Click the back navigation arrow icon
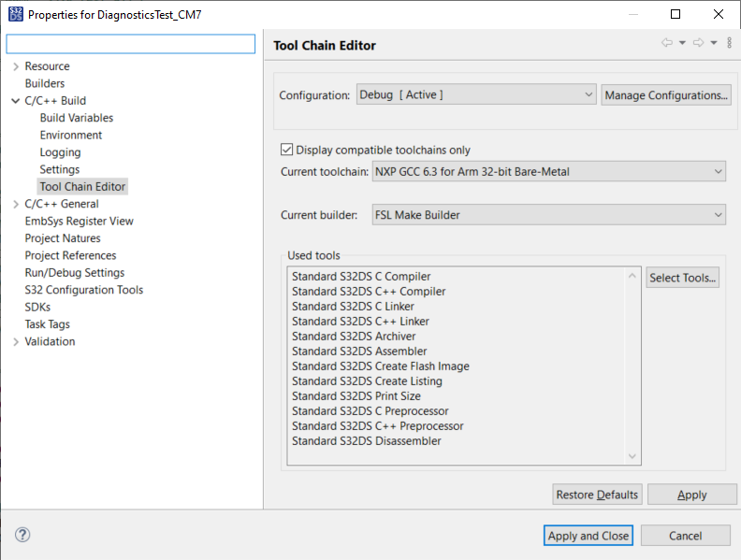The image size is (741, 560). point(666,43)
